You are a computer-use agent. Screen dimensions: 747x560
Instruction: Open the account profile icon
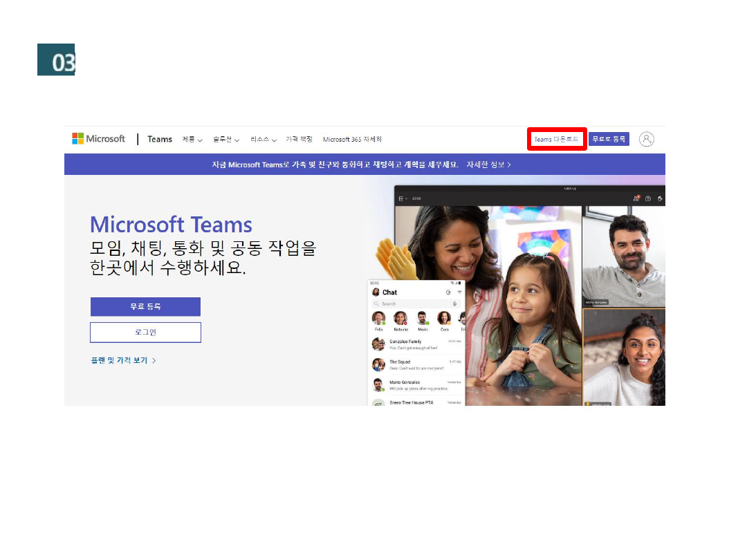[x=646, y=139]
